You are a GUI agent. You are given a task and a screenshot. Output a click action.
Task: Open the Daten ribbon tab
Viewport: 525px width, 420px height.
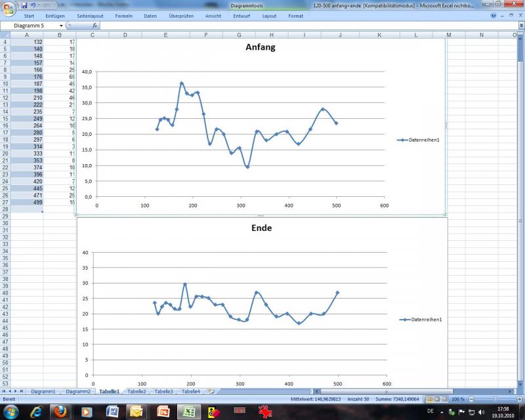150,16
